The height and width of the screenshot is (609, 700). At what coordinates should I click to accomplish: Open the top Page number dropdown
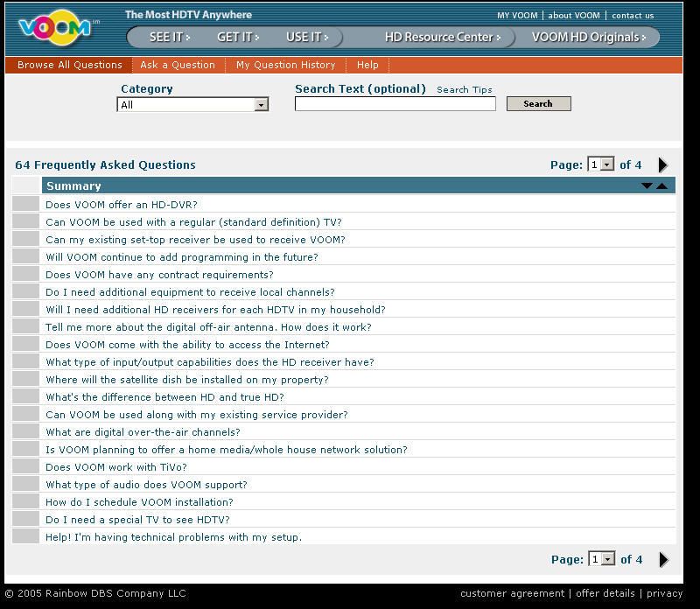[601, 164]
